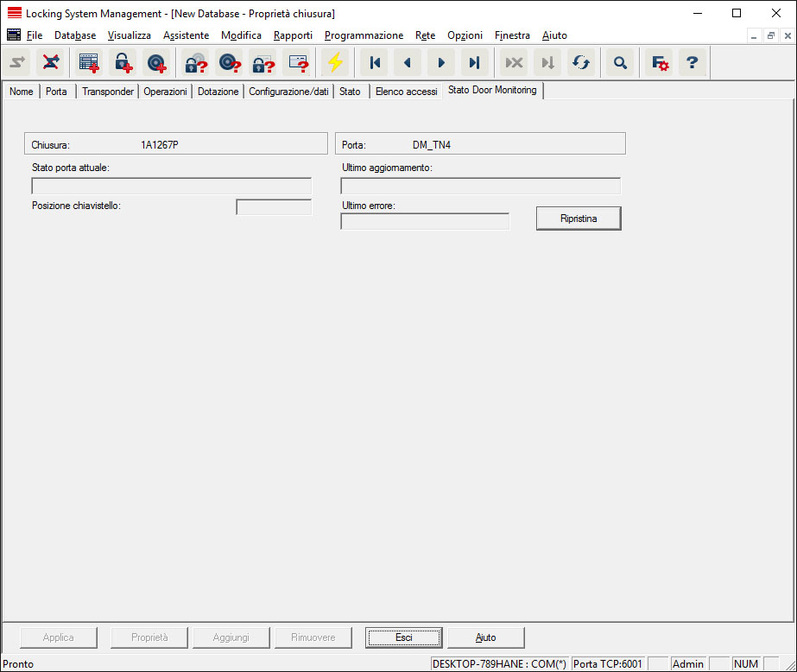Click the Aiuto button at bottom
This screenshot has width=797, height=672.
coord(485,637)
